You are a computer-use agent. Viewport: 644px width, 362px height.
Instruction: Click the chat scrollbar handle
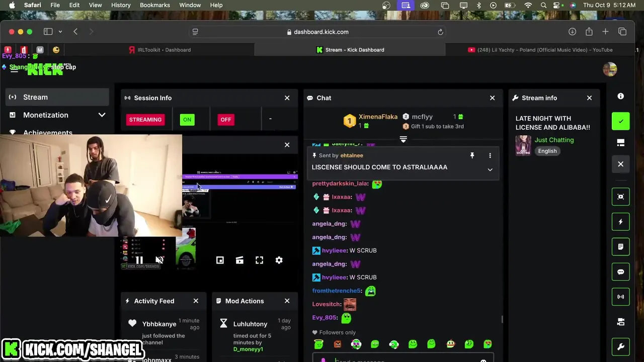point(502,319)
